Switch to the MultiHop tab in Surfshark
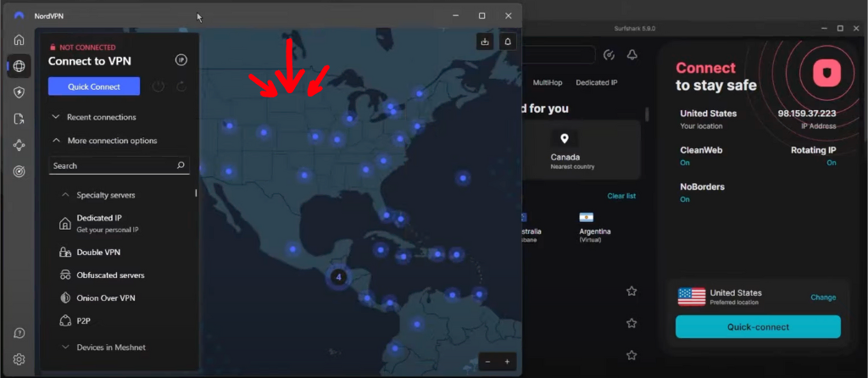 (x=547, y=83)
